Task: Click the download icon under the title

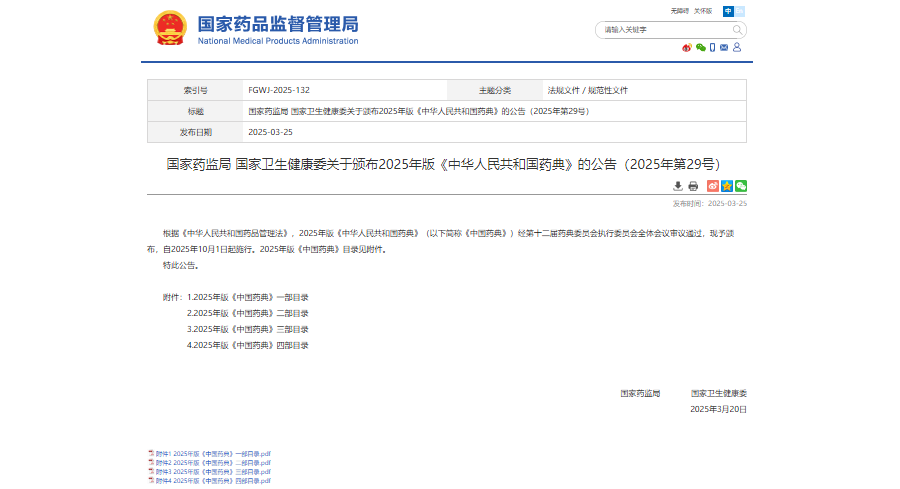Action: tap(678, 186)
